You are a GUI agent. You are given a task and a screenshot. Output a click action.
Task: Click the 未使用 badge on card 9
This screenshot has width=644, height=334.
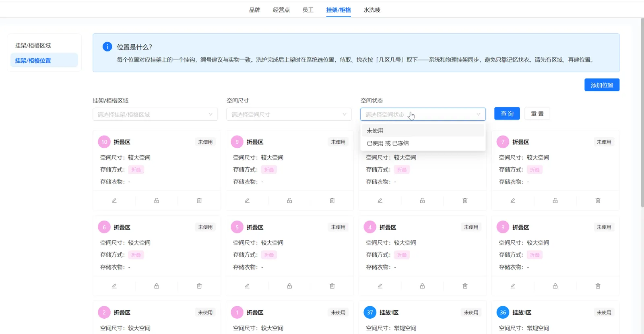point(338,142)
